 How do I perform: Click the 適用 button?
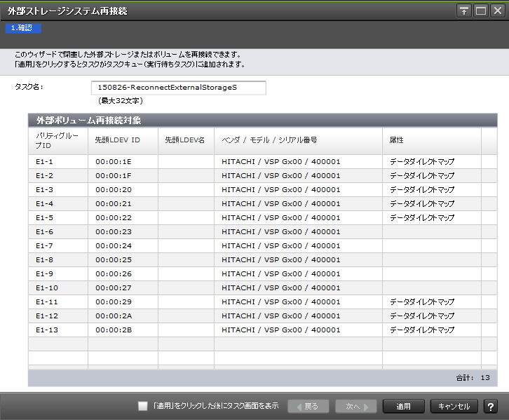[404, 406]
